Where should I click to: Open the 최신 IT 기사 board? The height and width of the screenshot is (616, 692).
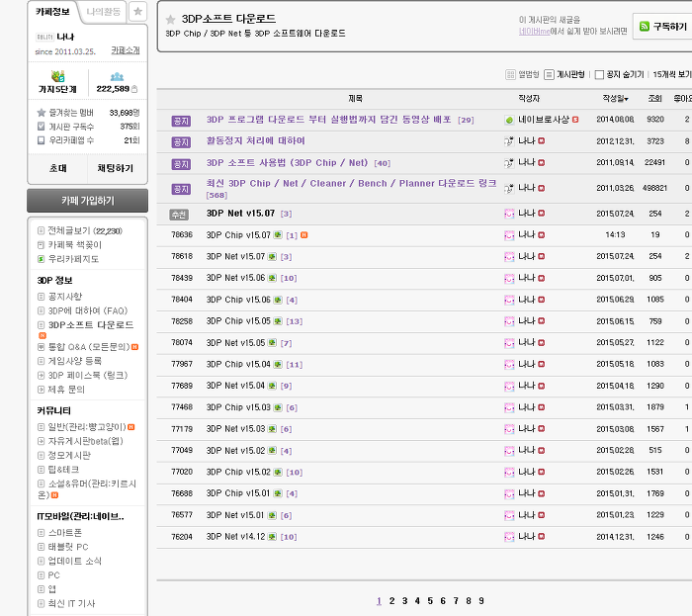point(71,603)
